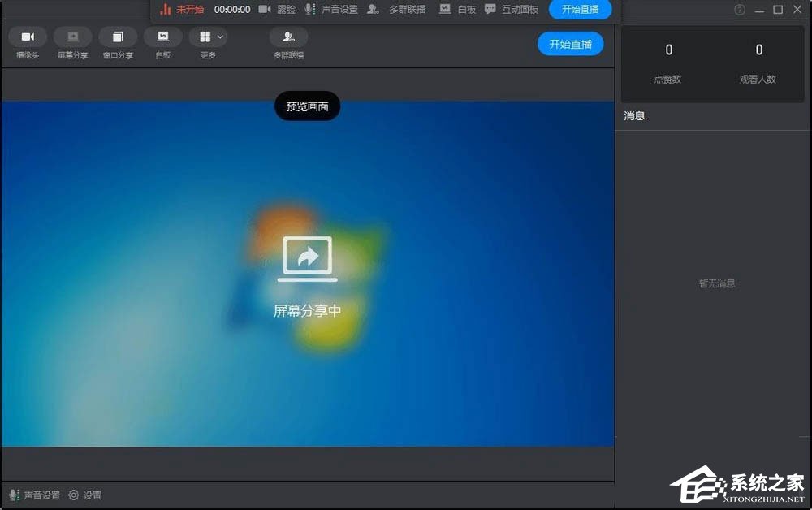The image size is (812, 510).
Task: Expand the top bar 多群联播 options
Action: (400, 10)
